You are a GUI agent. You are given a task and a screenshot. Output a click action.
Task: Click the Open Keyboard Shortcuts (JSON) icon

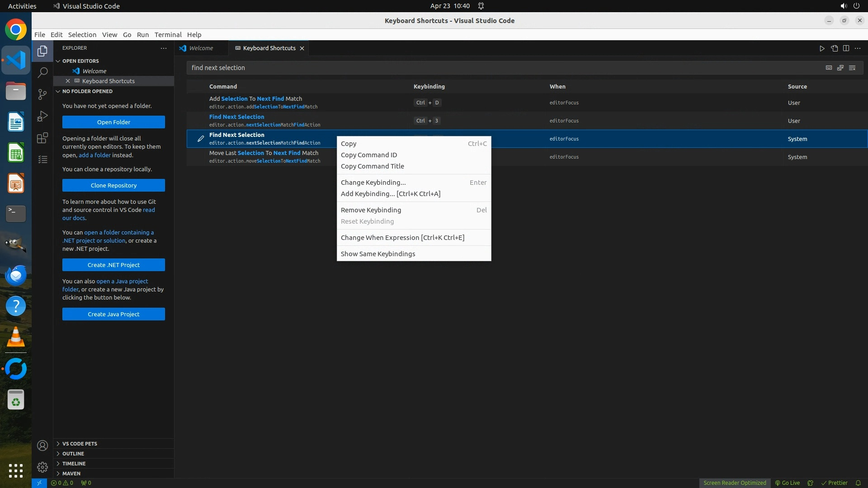pyautogui.click(x=834, y=48)
